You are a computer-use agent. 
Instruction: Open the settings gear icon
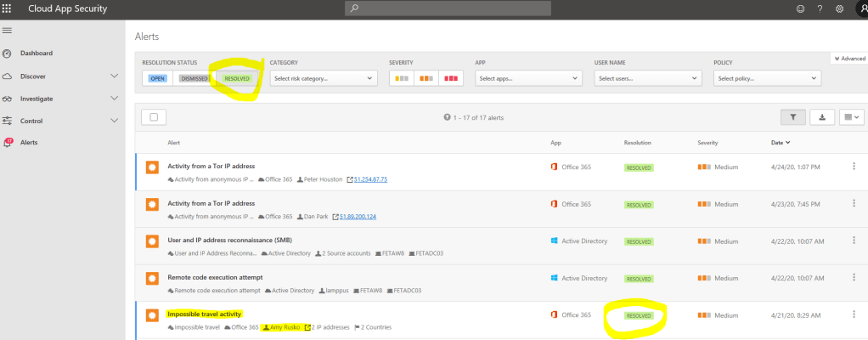click(840, 8)
